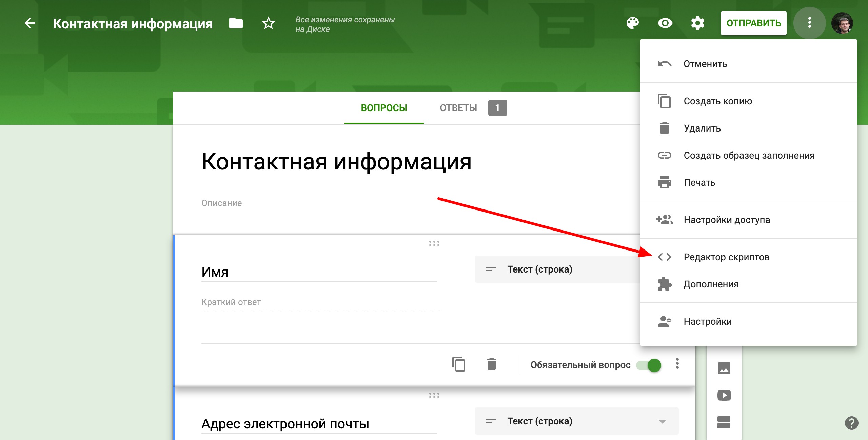
Task: Select Дополнения add-ons entry
Action: [x=749, y=284]
